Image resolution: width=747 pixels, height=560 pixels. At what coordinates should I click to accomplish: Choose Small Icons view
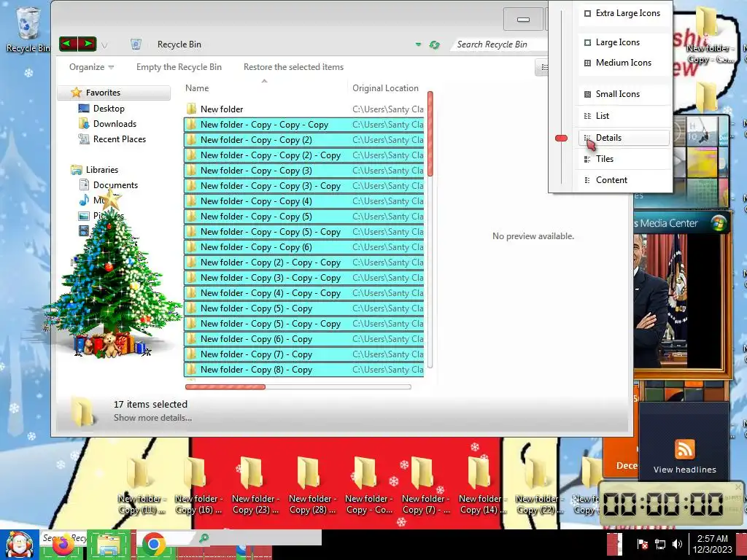(623, 94)
